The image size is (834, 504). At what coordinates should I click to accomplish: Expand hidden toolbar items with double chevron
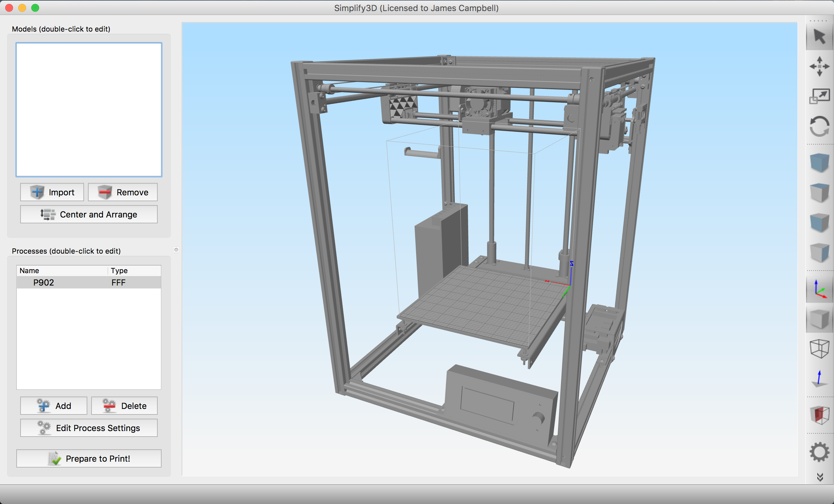tap(819, 477)
